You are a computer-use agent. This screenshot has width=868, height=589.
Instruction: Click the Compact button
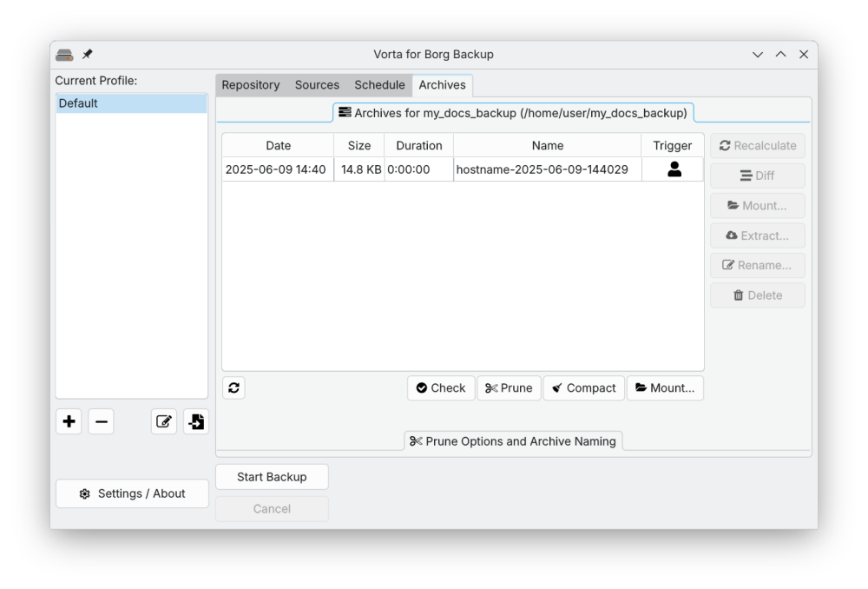click(x=583, y=388)
